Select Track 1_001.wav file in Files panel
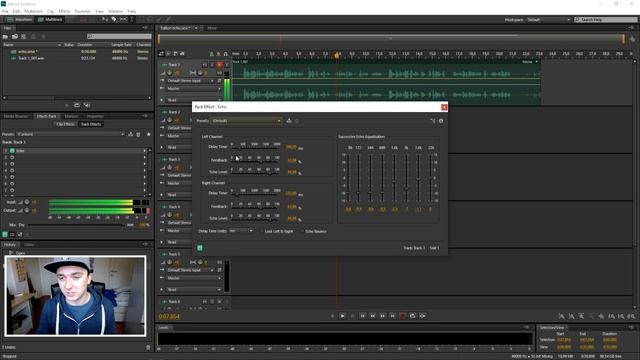Viewport: 640px width, 360px height. point(31,58)
